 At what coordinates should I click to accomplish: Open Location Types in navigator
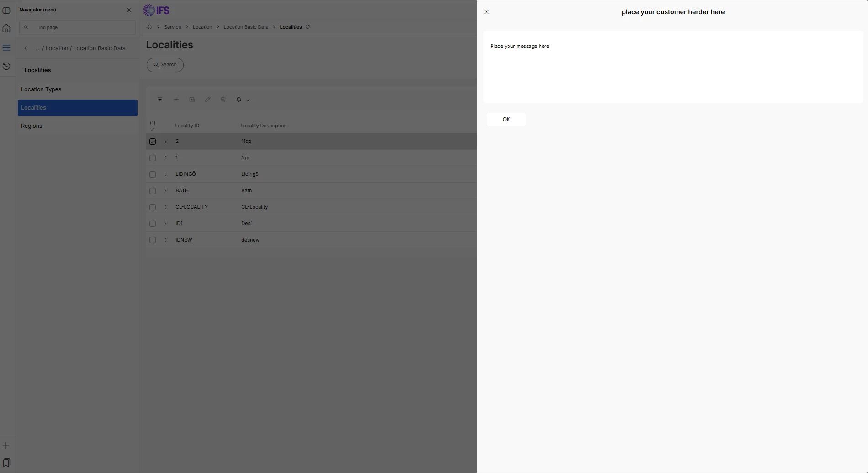point(78,89)
